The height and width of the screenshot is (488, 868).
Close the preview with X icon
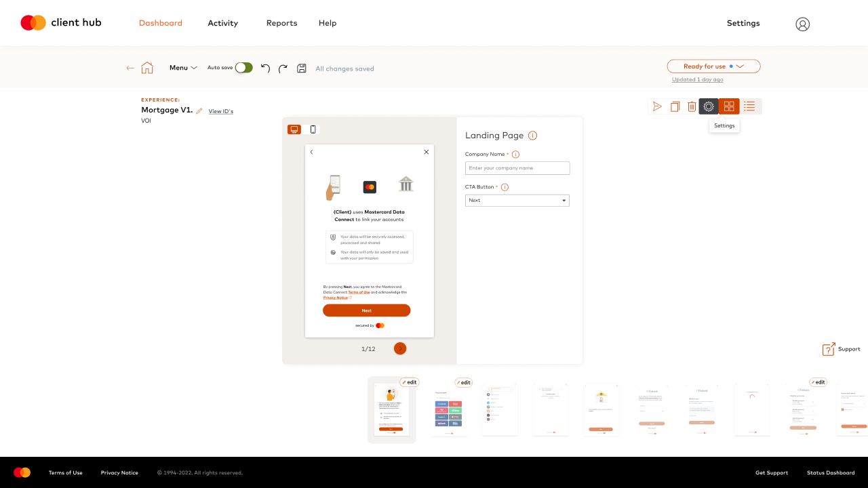pyautogui.click(x=427, y=152)
